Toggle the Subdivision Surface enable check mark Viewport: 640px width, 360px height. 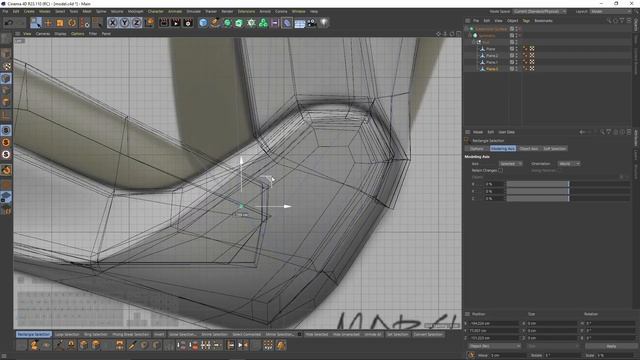point(520,29)
